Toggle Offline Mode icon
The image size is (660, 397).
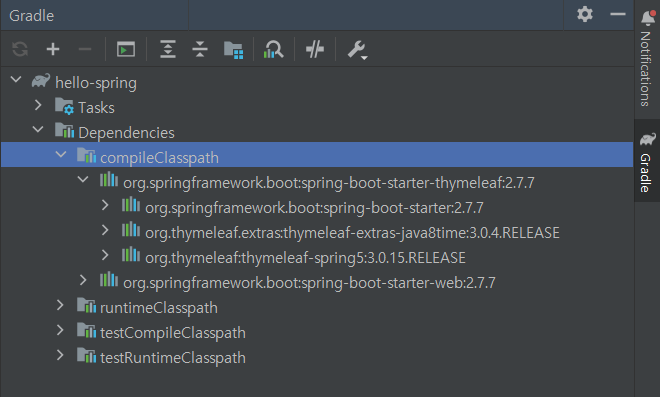tap(315, 49)
